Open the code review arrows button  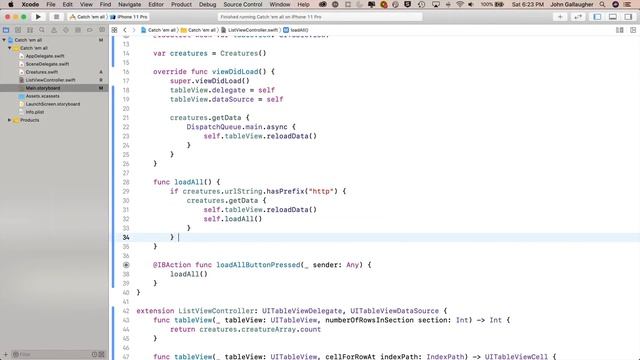click(x=578, y=17)
